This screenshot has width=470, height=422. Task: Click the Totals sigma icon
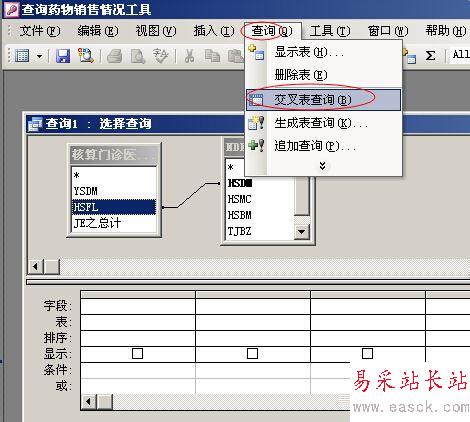click(x=430, y=55)
